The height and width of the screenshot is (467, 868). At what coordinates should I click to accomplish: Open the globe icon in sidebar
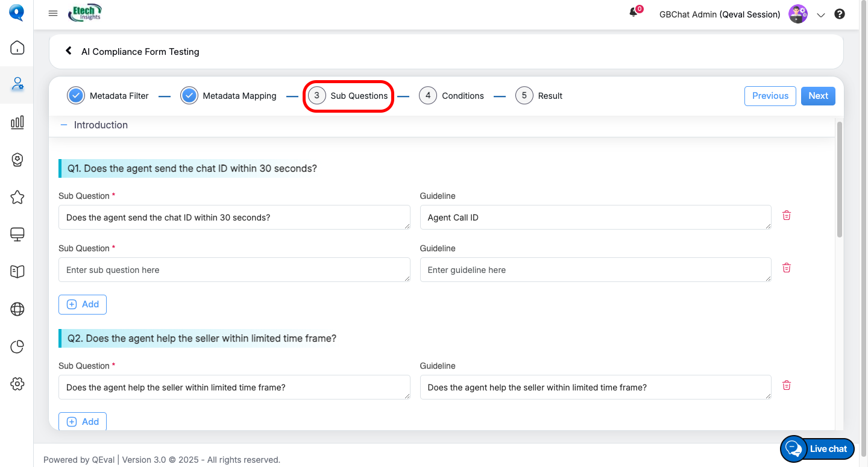click(17, 309)
